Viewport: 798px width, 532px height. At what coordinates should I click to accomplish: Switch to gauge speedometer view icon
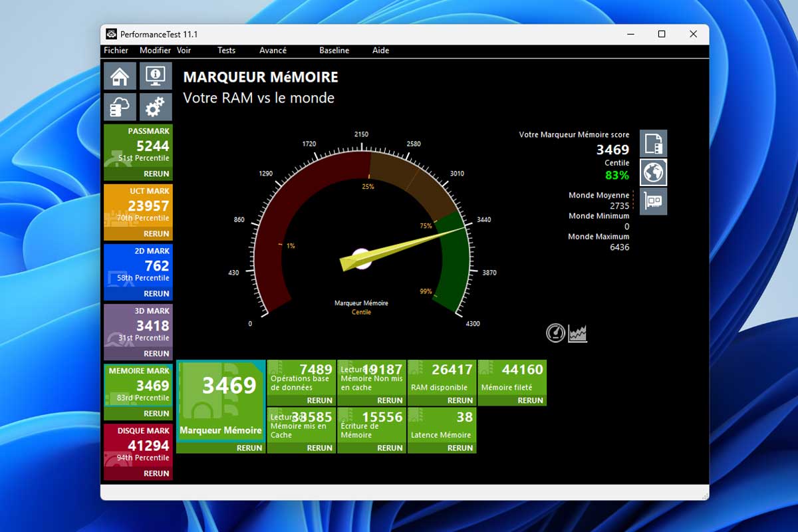point(555,333)
